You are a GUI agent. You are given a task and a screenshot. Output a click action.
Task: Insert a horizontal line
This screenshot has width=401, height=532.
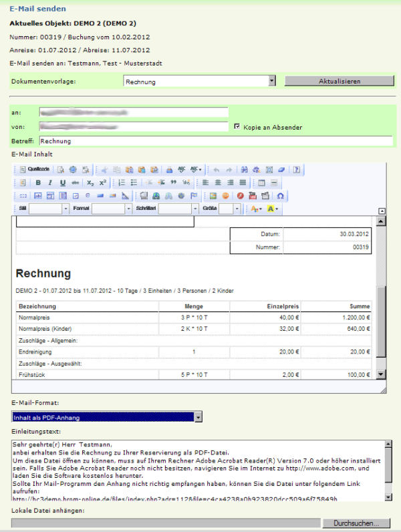coord(274,183)
